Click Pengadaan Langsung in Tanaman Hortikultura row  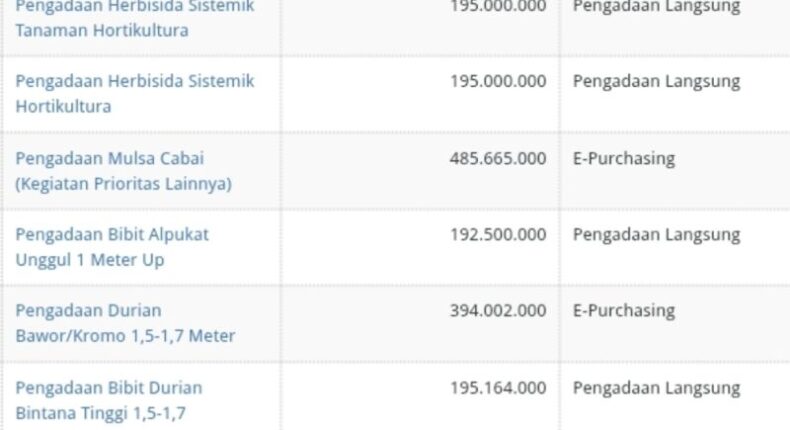656,8
